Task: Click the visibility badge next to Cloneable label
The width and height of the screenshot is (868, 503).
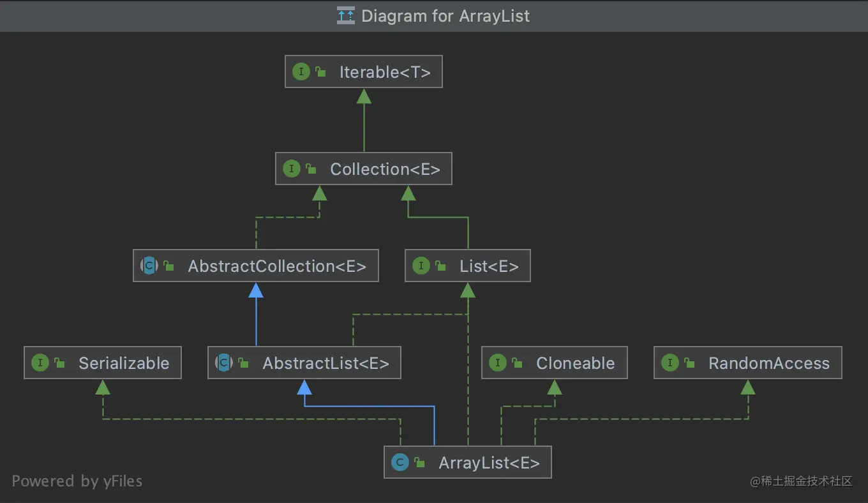Action: coord(517,363)
